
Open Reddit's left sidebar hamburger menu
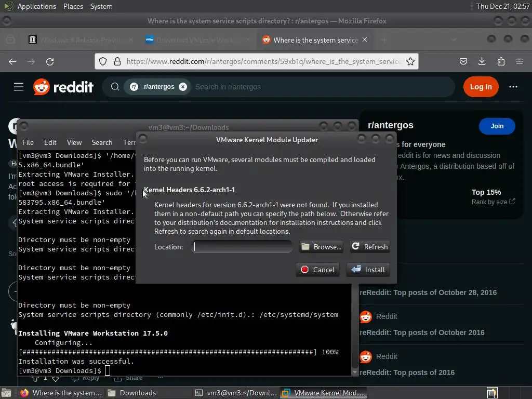[x=19, y=87]
